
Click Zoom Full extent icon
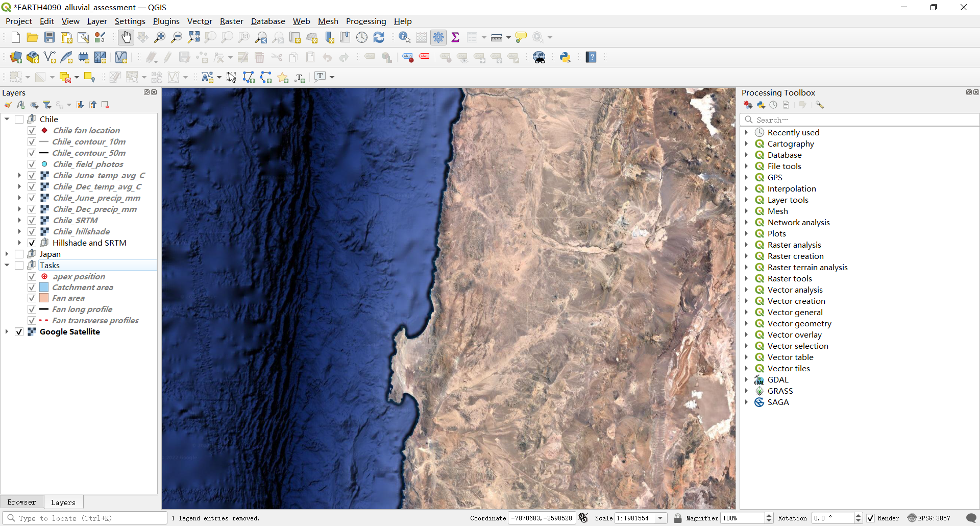point(193,37)
